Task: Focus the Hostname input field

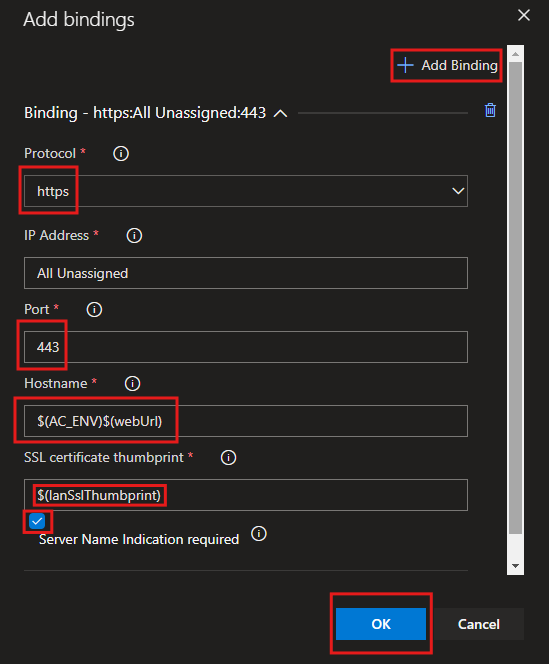Action: 246,421
